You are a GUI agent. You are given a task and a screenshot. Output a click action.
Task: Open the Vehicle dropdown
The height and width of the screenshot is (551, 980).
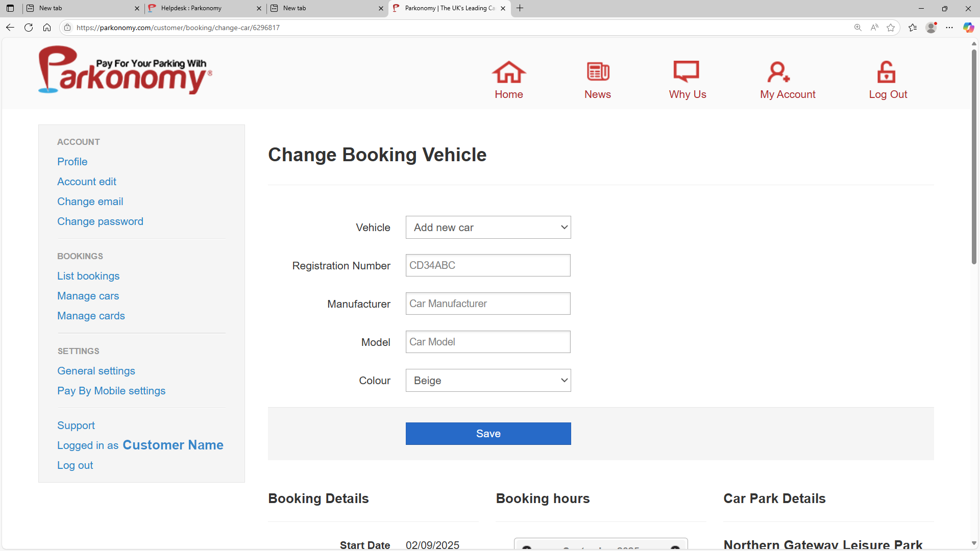coord(488,228)
